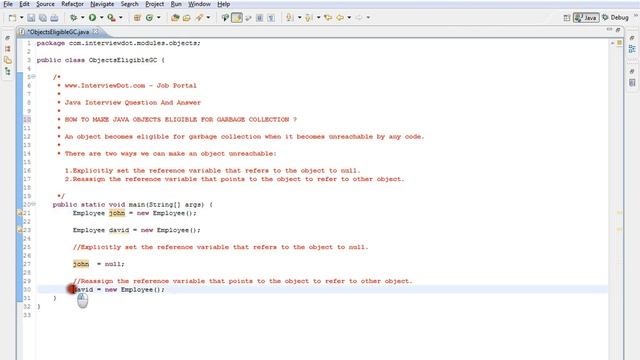Click overview ruler yellow square at top
The width and height of the screenshot is (640, 360).
pos(619,43)
